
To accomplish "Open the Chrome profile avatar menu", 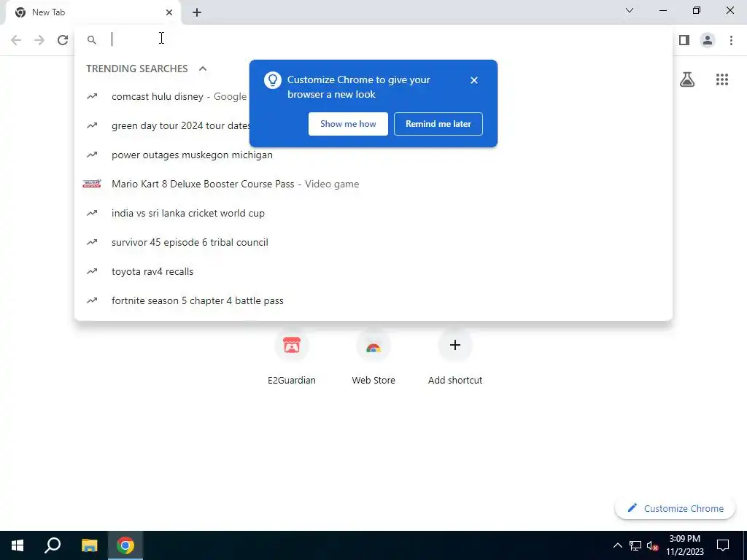I will click(708, 40).
